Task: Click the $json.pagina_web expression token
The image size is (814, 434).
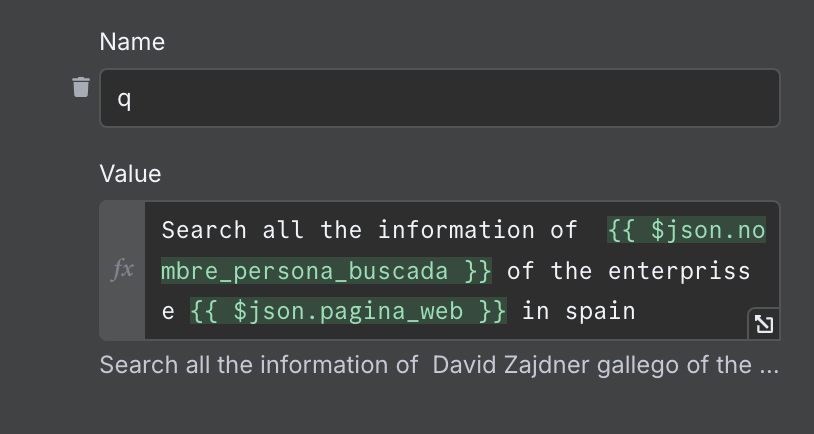Action: click(x=348, y=311)
